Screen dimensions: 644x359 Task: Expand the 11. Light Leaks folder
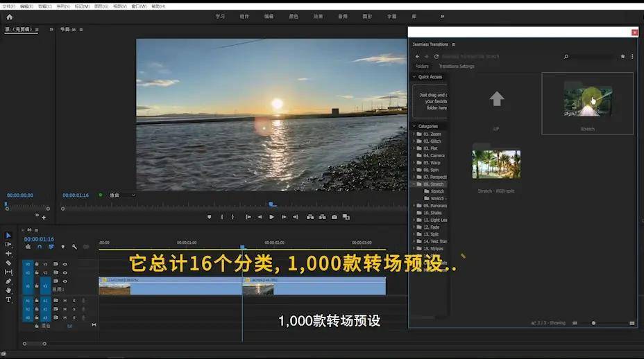coord(414,220)
